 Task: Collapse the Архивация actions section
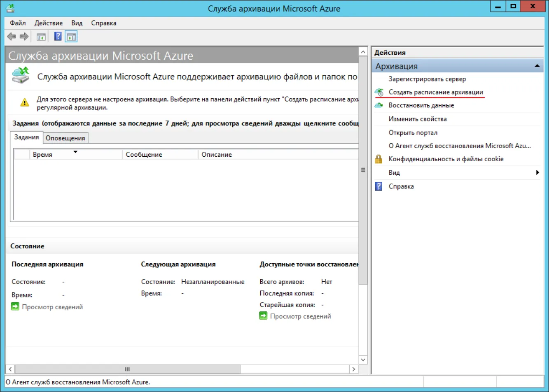pos(537,66)
